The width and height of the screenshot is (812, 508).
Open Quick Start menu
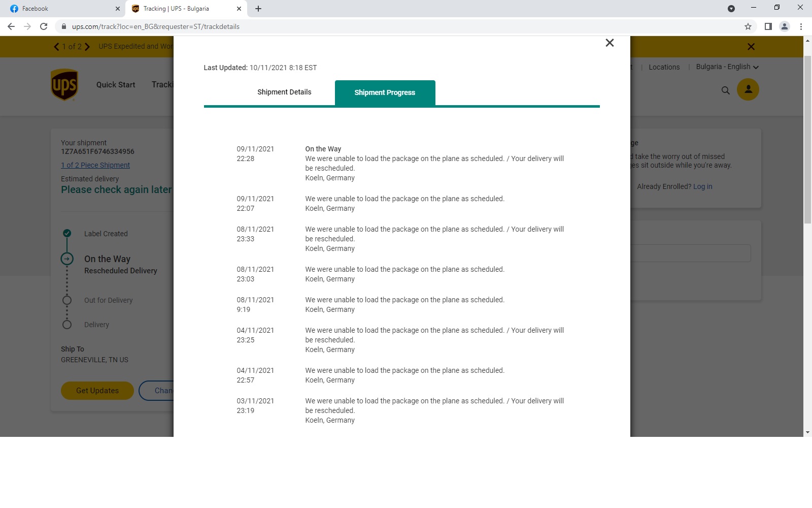coord(116,85)
